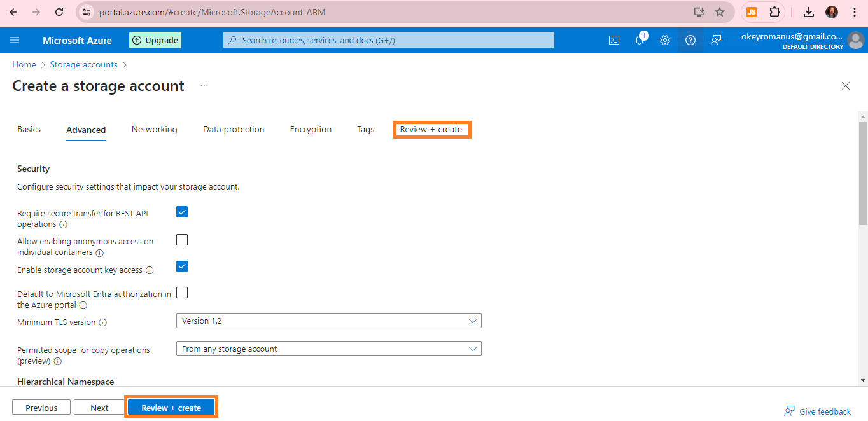Open the account avatar menu
The height and width of the screenshot is (421, 868).
click(x=856, y=40)
